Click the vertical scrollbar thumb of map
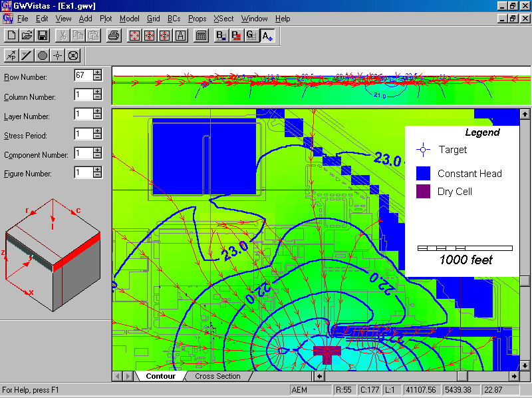The width and height of the screenshot is (532, 398). pyautogui.click(x=525, y=281)
